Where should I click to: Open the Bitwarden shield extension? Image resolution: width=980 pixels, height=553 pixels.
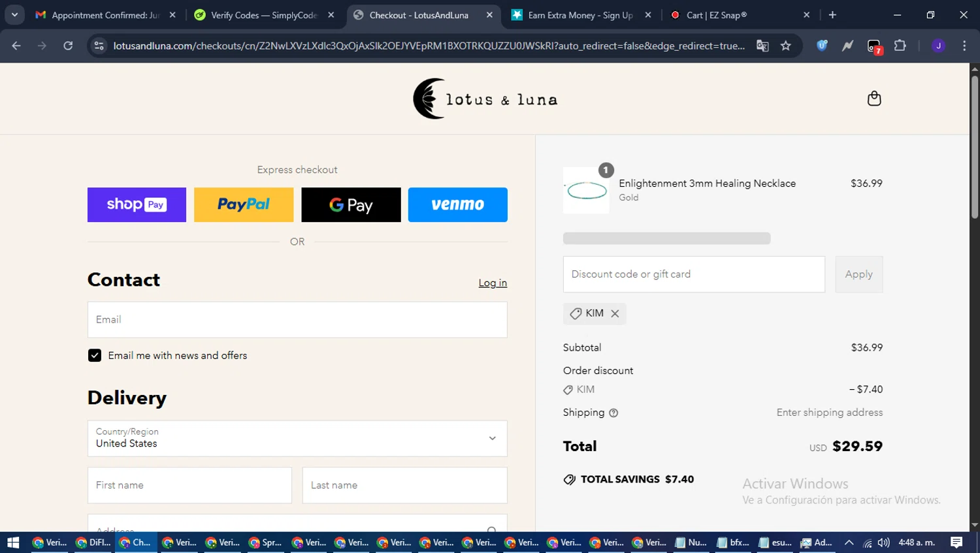click(822, 46)
